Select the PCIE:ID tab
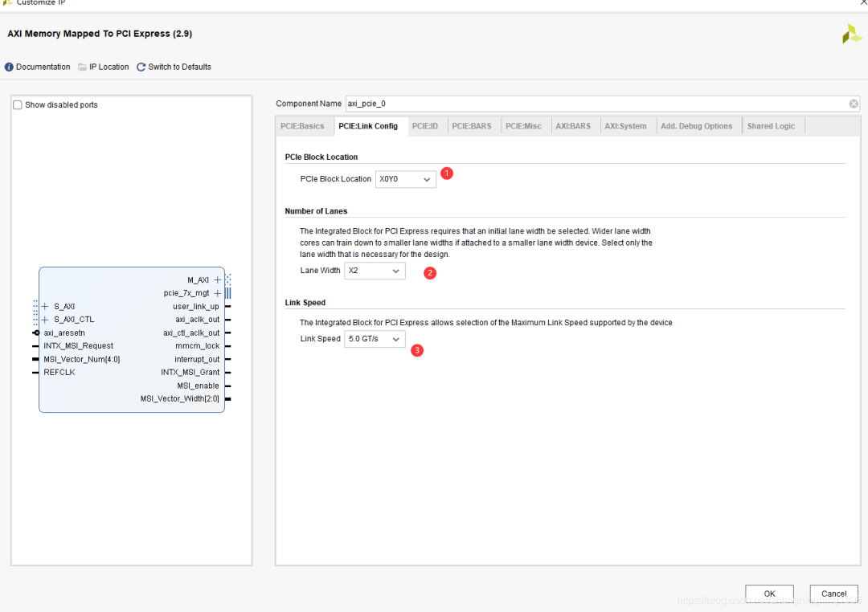This screenshot has height=612, width=868. [425, 126]
